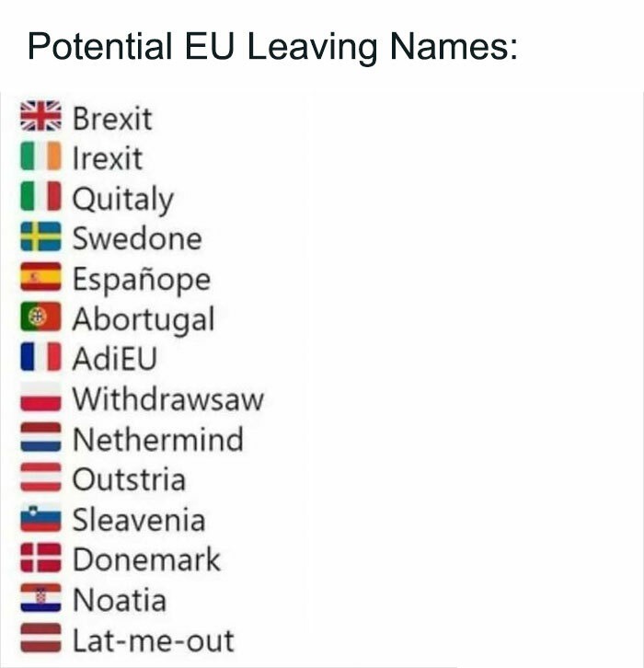
Task: Select the Spanish flag beside Españope
Action: coord(40,276)
